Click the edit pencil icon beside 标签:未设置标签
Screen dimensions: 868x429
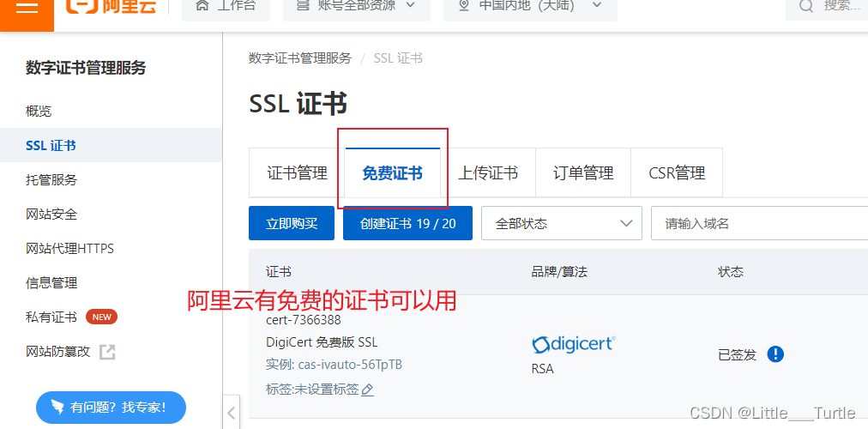367,390
